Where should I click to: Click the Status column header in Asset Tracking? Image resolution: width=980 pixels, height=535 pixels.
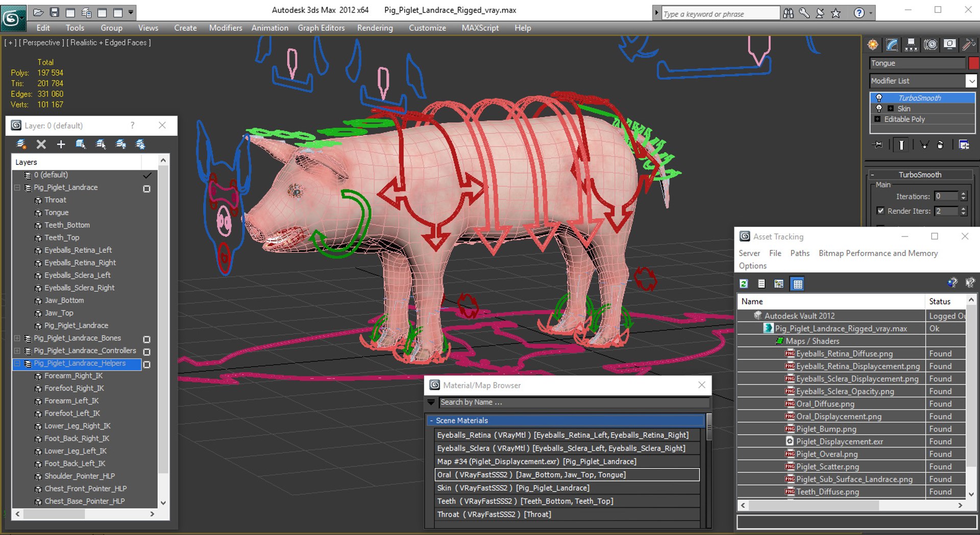point(945,301)
